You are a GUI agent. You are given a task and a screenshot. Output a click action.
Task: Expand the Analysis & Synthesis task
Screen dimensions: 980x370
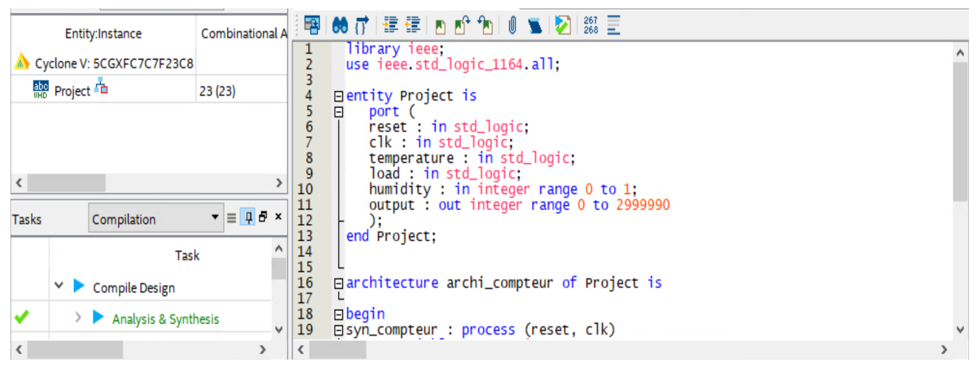(78, 317)
